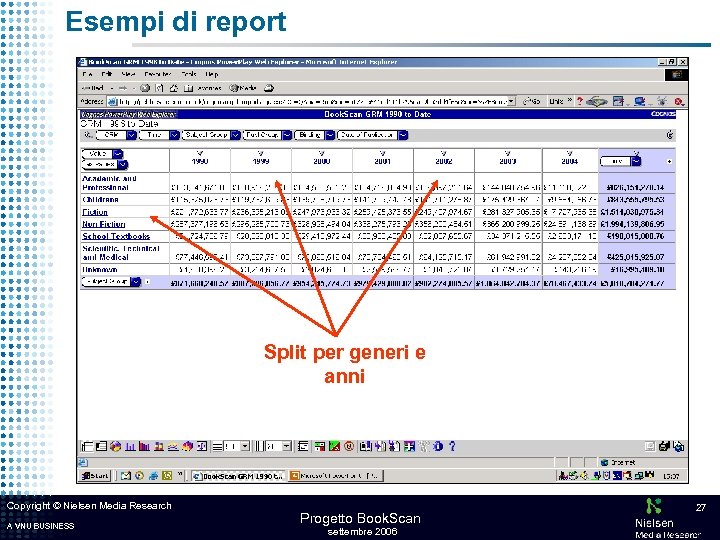The image size is (720, 540).
Task: Open the Subject Group dimension dropdown
Action: pyautogui.click(x=211, y=135)
